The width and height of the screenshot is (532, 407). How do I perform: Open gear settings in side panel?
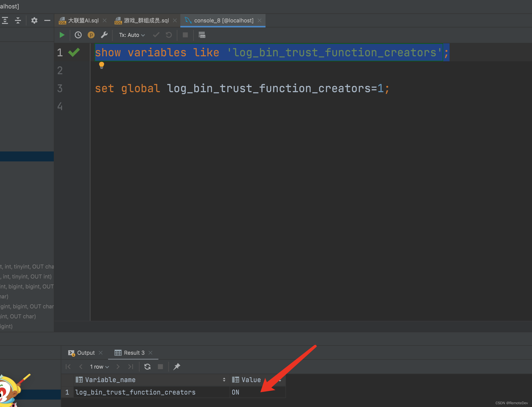click(x=34, y=20)
